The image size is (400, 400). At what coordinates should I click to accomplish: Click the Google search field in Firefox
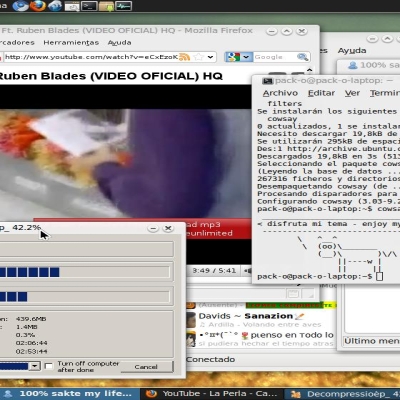tap(274, 57)
